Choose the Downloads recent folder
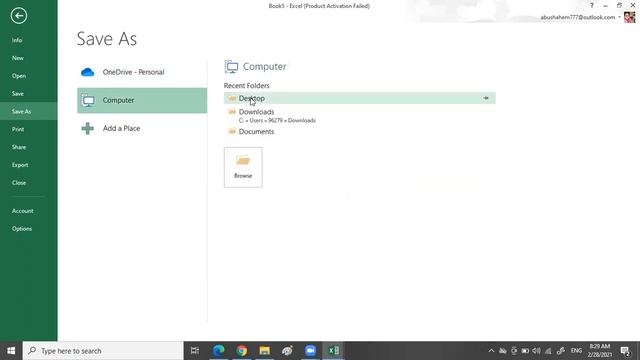 (x=360, y=116)
